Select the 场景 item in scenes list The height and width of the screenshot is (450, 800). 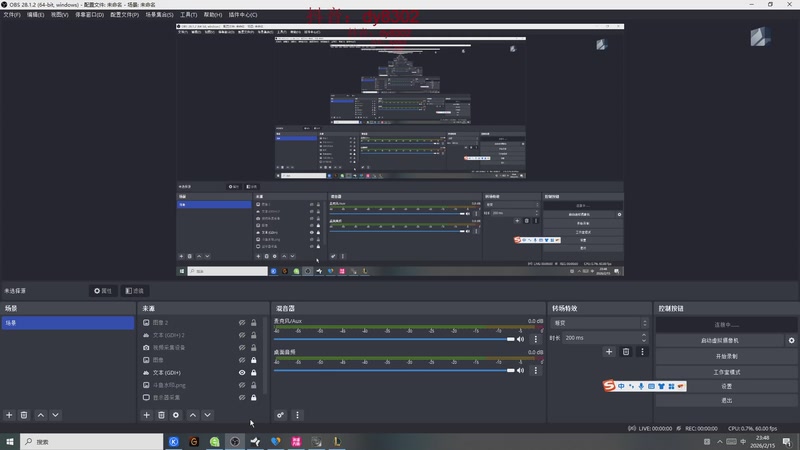click(68, 323)
